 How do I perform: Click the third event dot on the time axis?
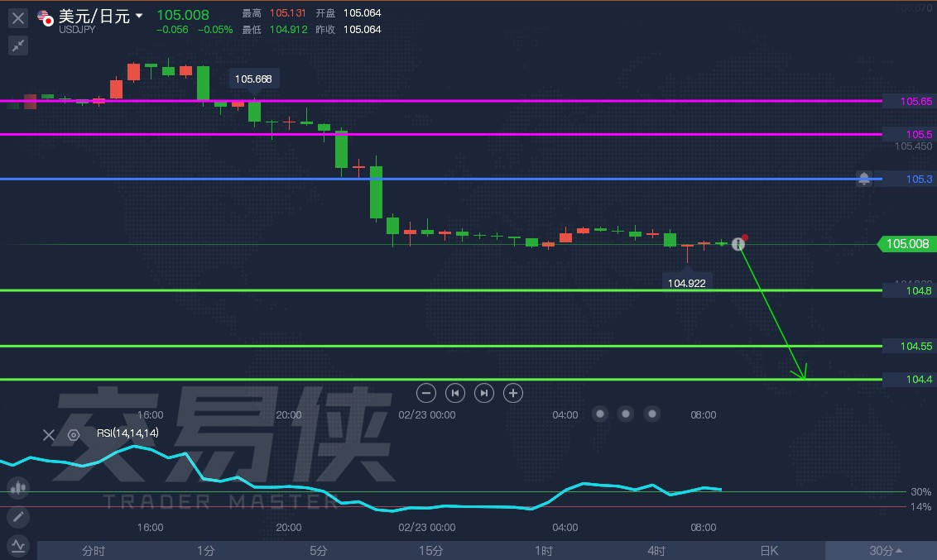click(652, 414)
